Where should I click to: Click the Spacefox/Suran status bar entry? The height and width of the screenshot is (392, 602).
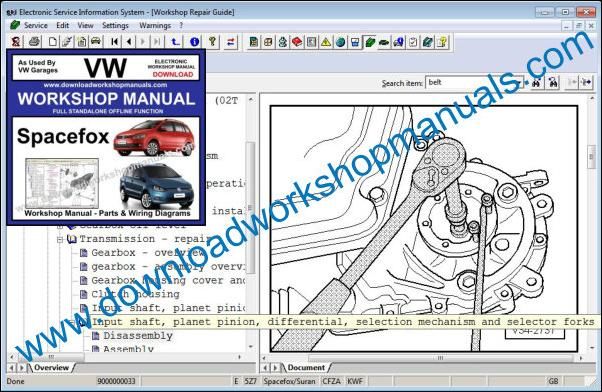289,381
